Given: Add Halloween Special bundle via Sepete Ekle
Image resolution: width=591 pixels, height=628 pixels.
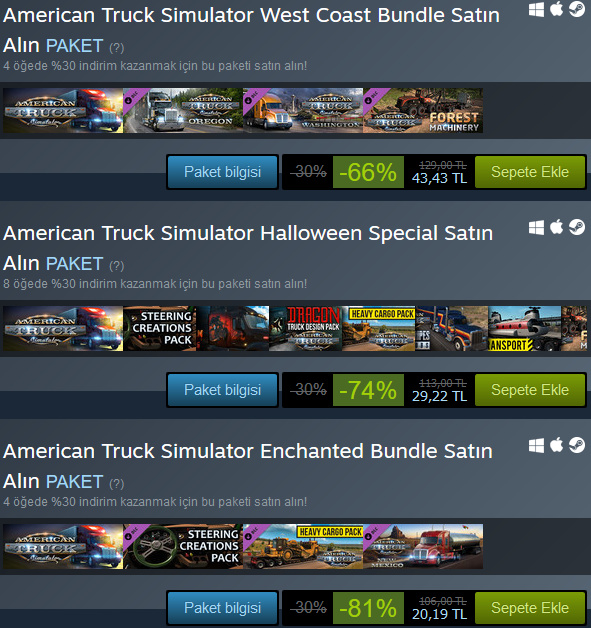Looking at the screenshot, I should coord(530,390).
